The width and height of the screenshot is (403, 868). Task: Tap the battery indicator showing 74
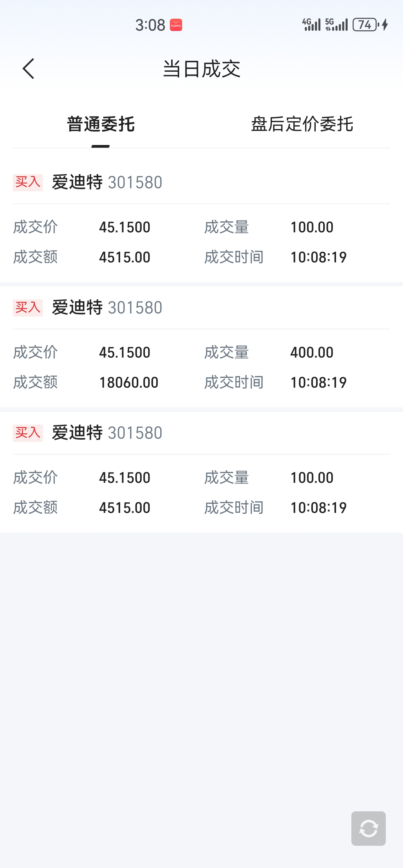366,25
